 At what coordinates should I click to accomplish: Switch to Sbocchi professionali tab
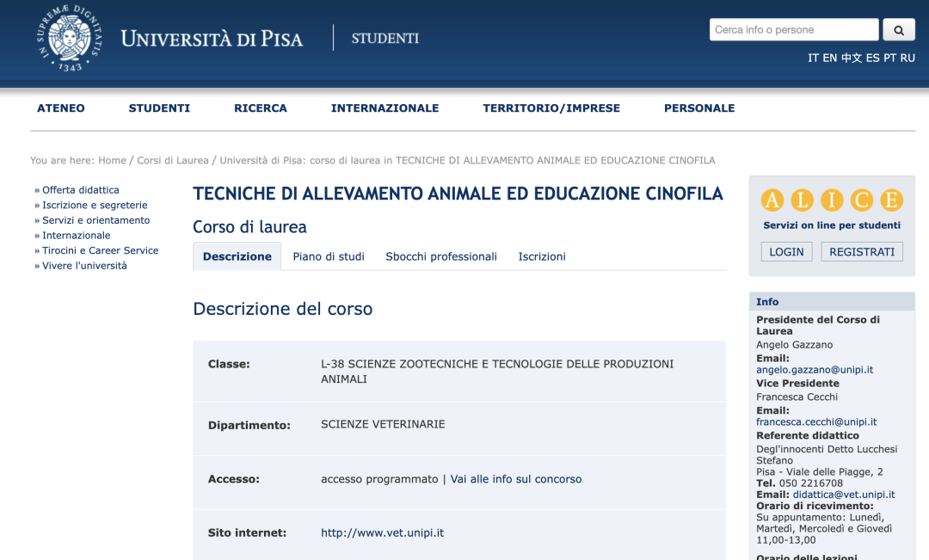[x=440, y=256]
